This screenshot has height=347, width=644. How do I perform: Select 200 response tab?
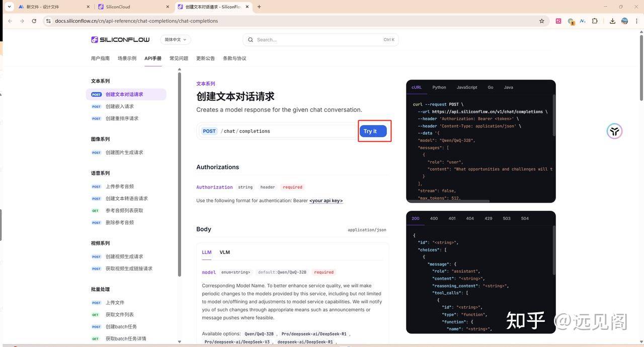point(416,219)
